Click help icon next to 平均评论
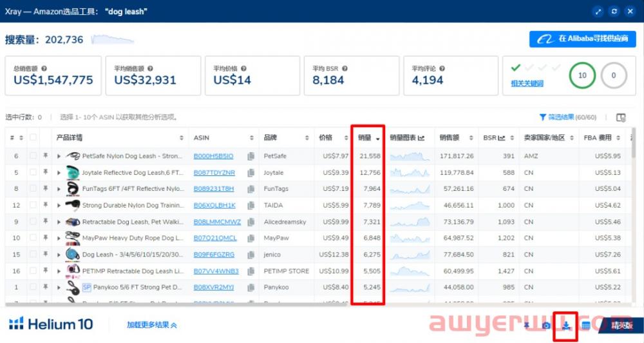This screenshot has height=343, width=644. (442, 69)
